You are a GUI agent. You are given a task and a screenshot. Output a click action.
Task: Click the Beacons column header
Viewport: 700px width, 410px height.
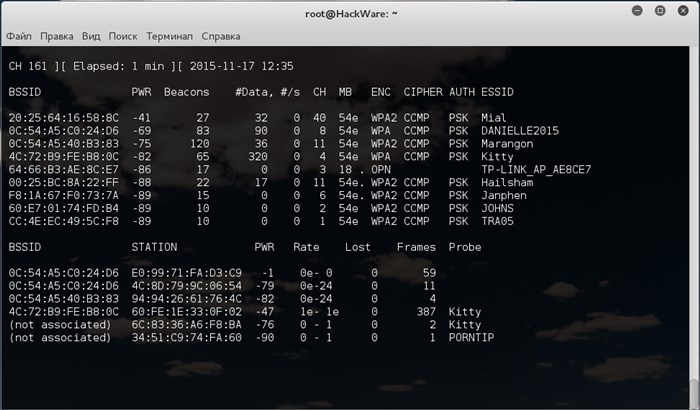(187, 92)
